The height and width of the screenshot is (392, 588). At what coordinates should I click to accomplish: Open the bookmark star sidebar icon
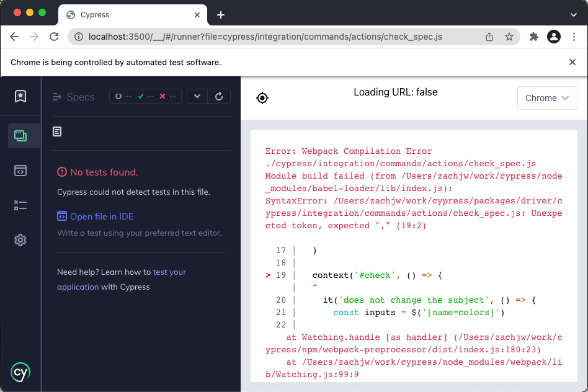click(x=20, y=96)
